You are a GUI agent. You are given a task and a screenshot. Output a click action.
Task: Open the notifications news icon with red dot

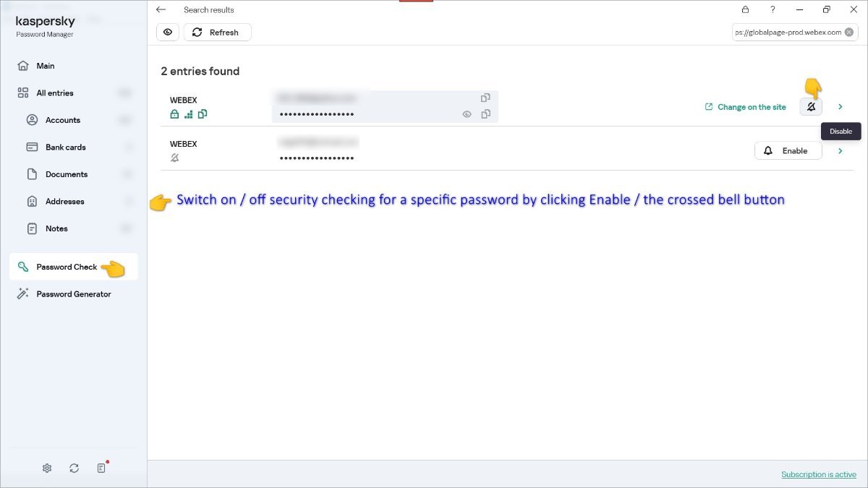[x=102, y=468]
